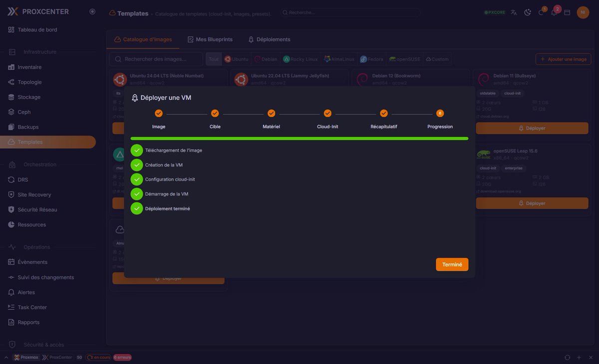Image resolution: width=599 pixels, height=364 pixels.
Task: Click the PXCORE status indicator
Action: 495,12
